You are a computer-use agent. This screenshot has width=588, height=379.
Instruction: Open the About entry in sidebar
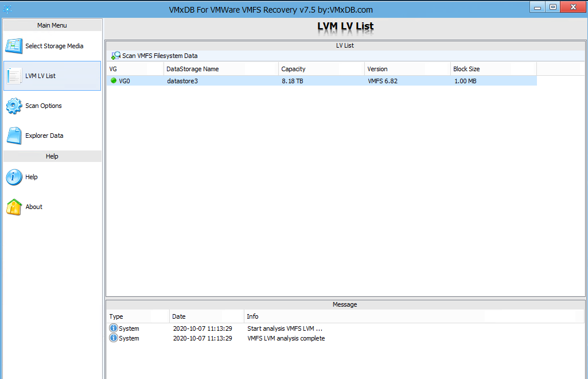52,207
